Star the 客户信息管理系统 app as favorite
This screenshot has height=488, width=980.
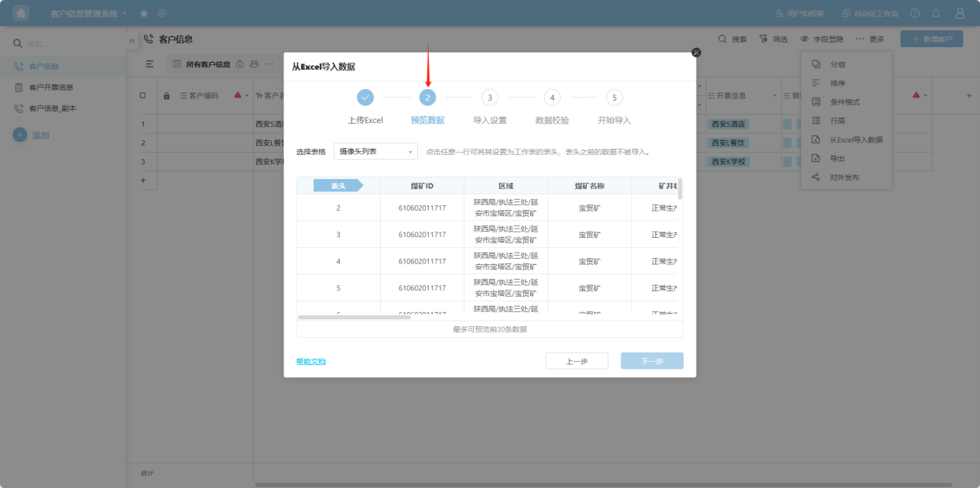click(144, 13)
